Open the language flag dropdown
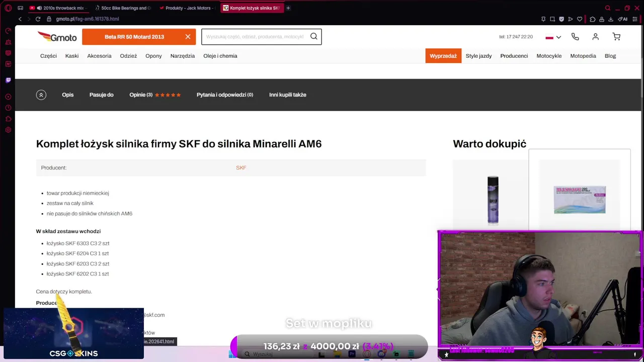Viewport: 644px width, 362px height. (x=553, y=37)
